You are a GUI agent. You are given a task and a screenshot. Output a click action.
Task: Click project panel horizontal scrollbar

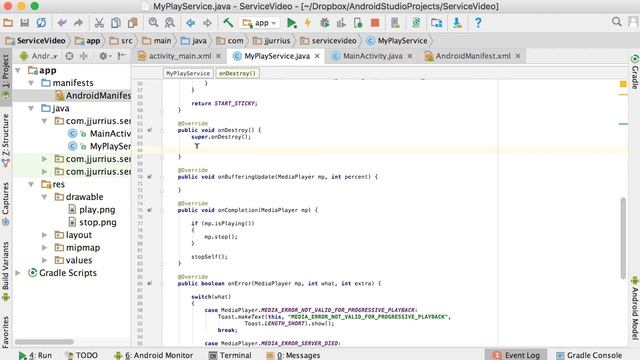tap(44, 342)
